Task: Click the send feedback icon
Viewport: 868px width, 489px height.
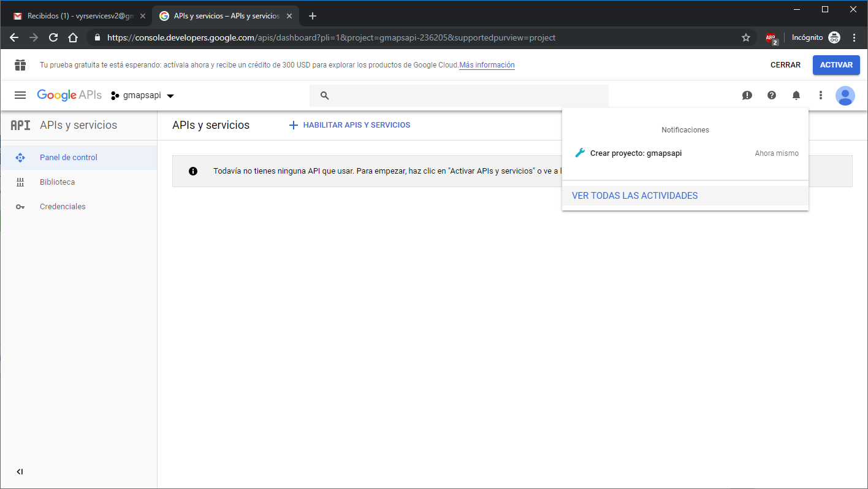Action: tap(747, 95)
